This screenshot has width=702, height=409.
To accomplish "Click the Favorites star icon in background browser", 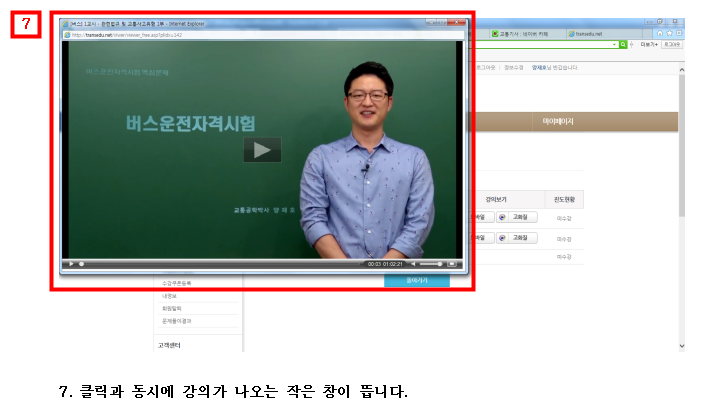I will [x=669, y=34].
